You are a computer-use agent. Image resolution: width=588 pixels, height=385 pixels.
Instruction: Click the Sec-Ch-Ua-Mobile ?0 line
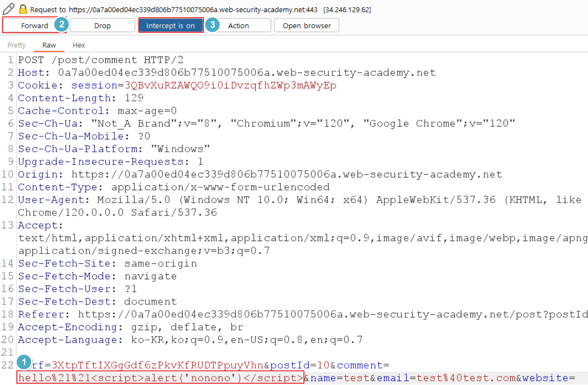point(84,136)
